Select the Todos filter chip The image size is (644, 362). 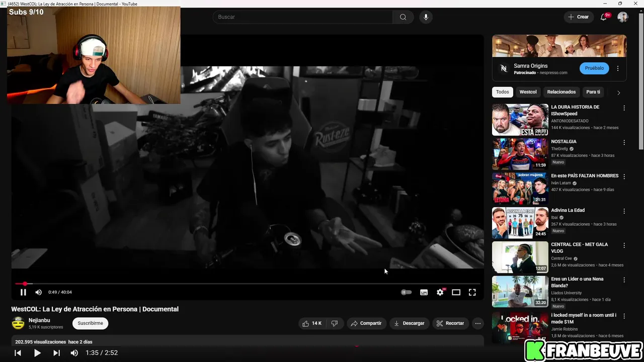(503, 92)
